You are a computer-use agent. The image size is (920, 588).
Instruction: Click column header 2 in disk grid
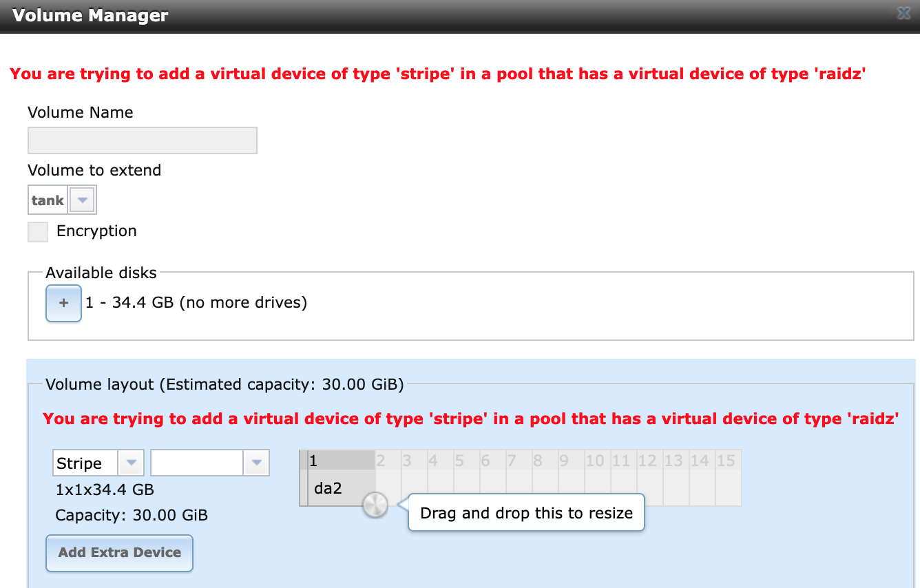[x=388, y=461]
